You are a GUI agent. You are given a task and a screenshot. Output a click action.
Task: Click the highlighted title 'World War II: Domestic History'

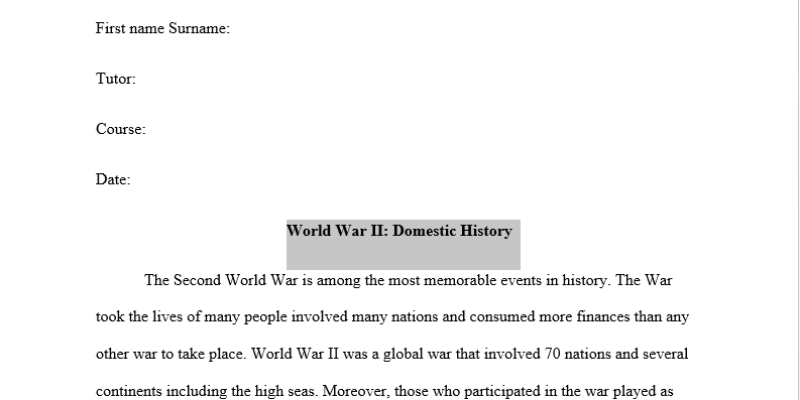(x=399, y=231)
